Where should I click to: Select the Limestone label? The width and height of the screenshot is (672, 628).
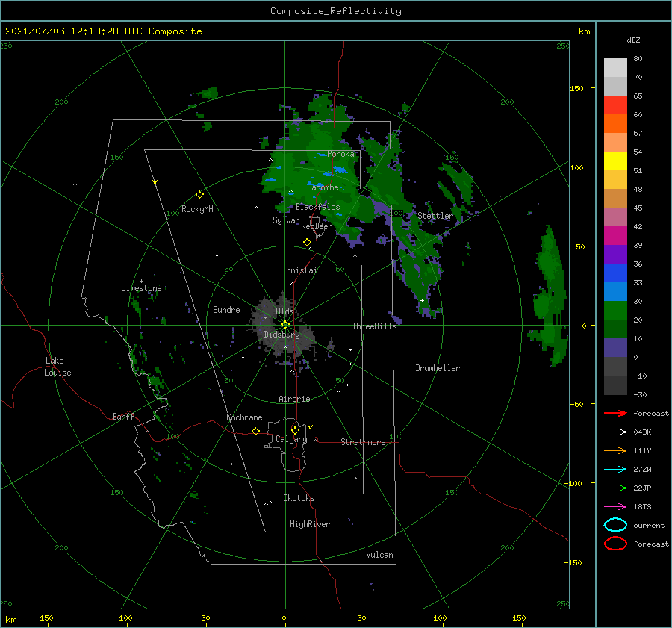pos(141,288)
